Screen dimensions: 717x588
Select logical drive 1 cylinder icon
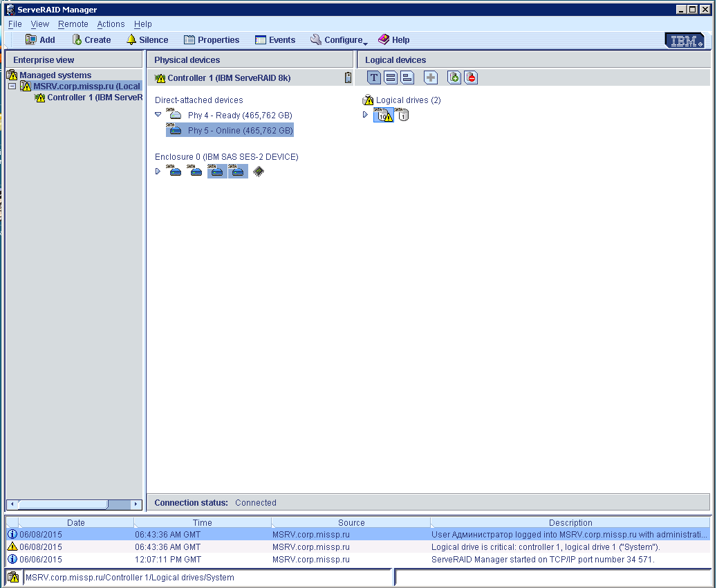(402, 115)
